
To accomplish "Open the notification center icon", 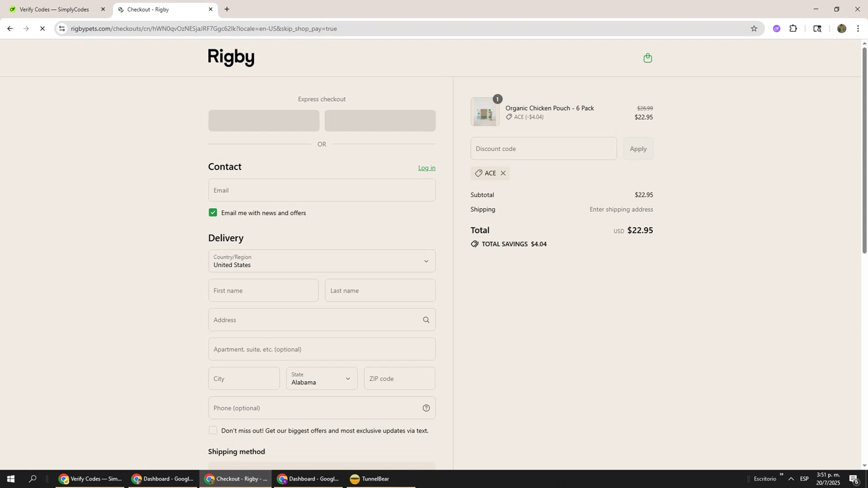I will coord(854,479).
